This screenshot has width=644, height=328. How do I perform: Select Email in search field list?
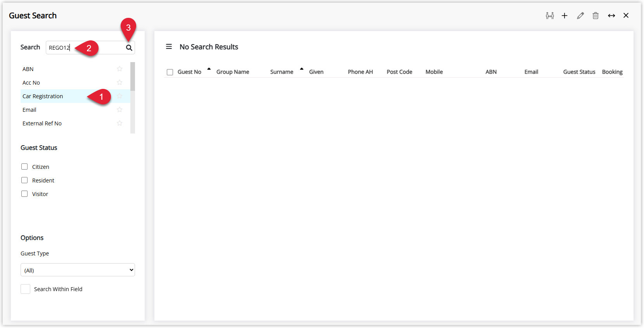75,109
